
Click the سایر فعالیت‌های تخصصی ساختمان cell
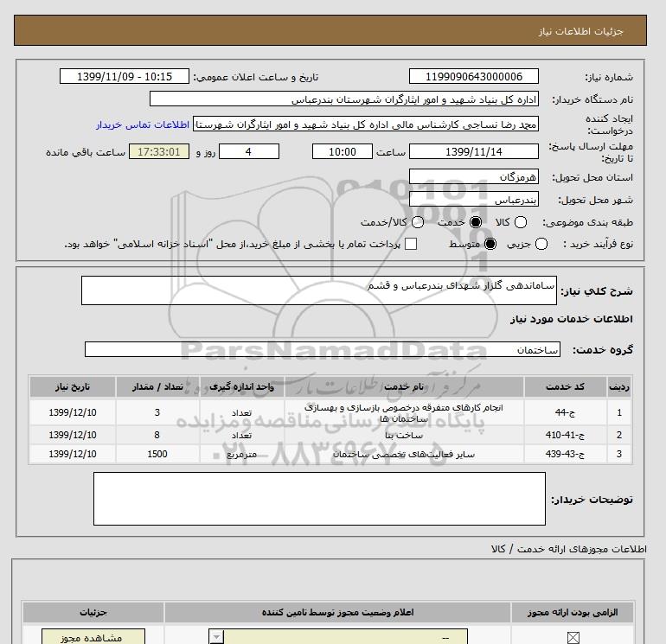coord(404,454)
